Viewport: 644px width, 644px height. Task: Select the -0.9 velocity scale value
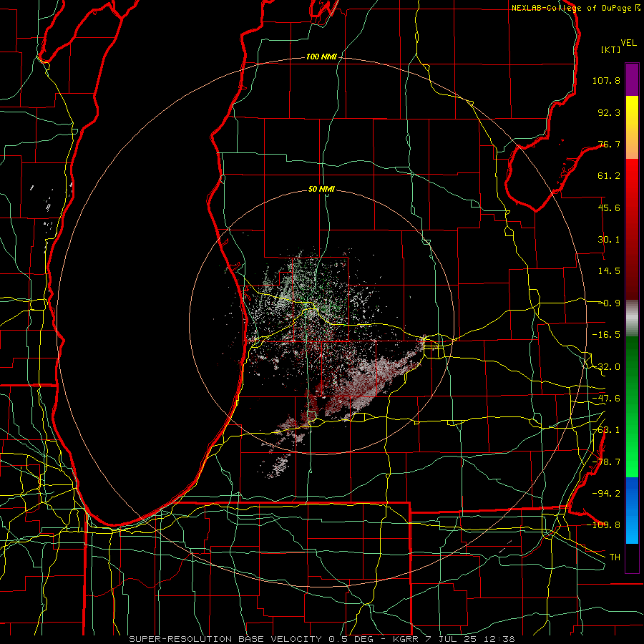click(x=609, y=303)
